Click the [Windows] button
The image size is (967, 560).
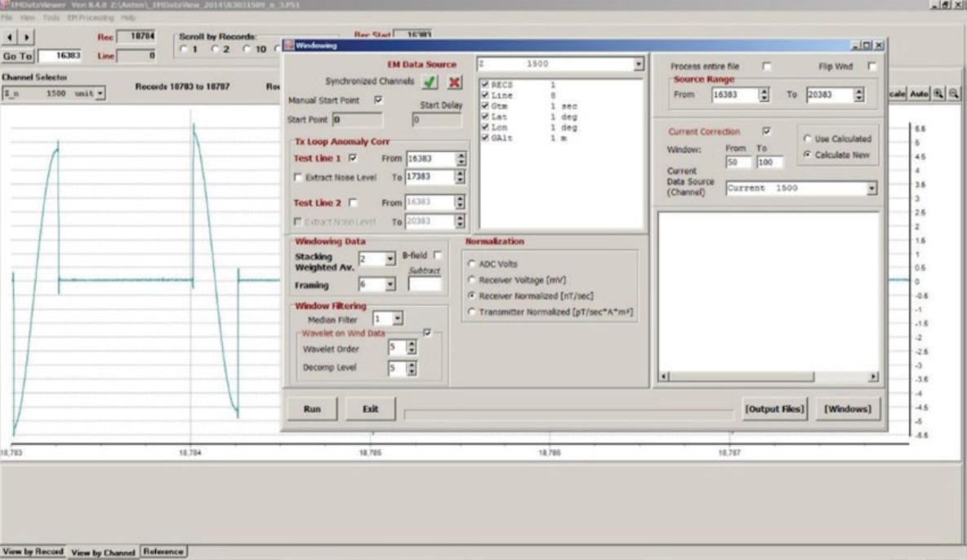(x=848, y=408)
